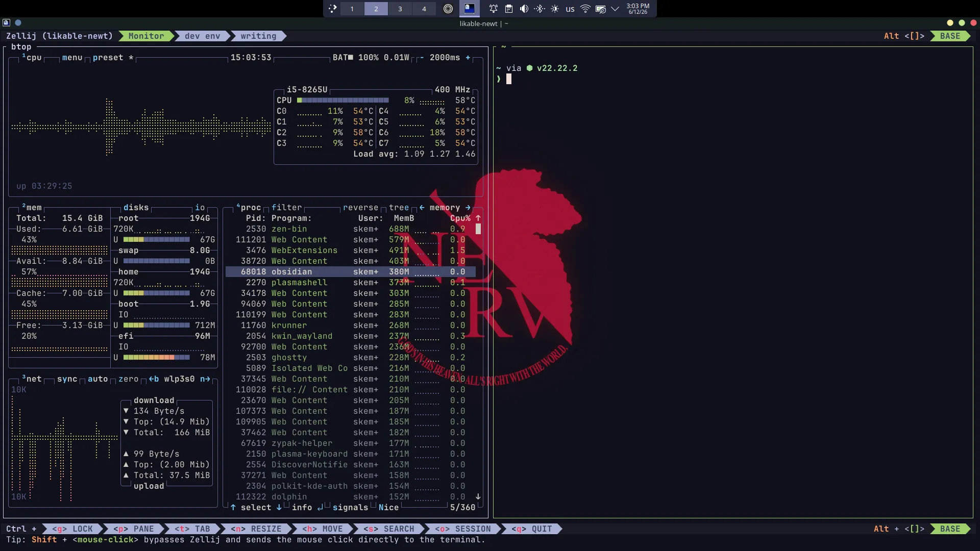Switch to the Monitor Zellij tab
This screenshot has height=551, width=980.
tap(146, 36)
